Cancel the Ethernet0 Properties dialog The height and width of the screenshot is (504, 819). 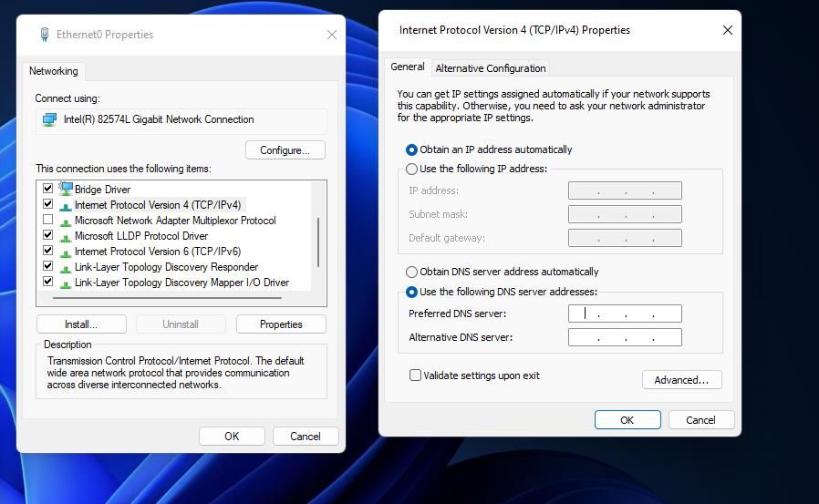click(306, 437)
